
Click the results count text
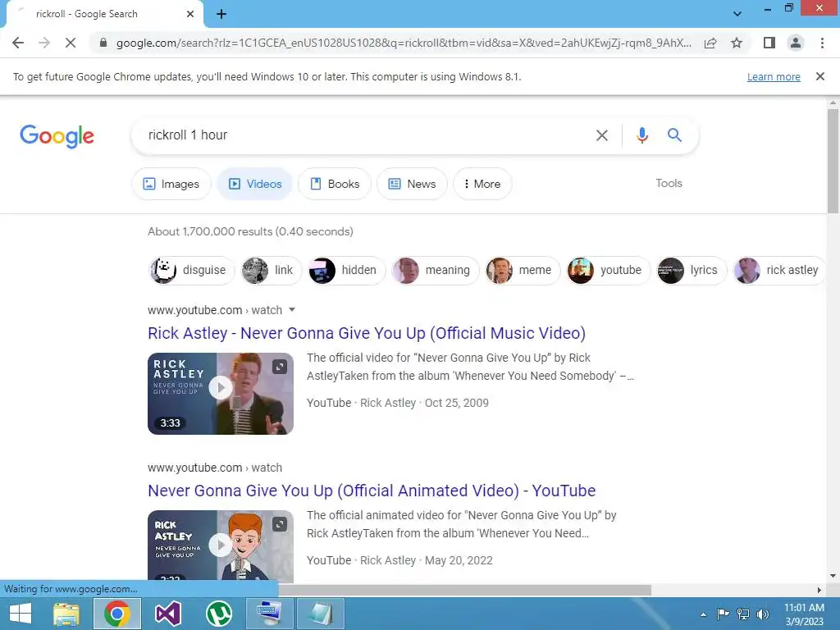click(250, 231)
